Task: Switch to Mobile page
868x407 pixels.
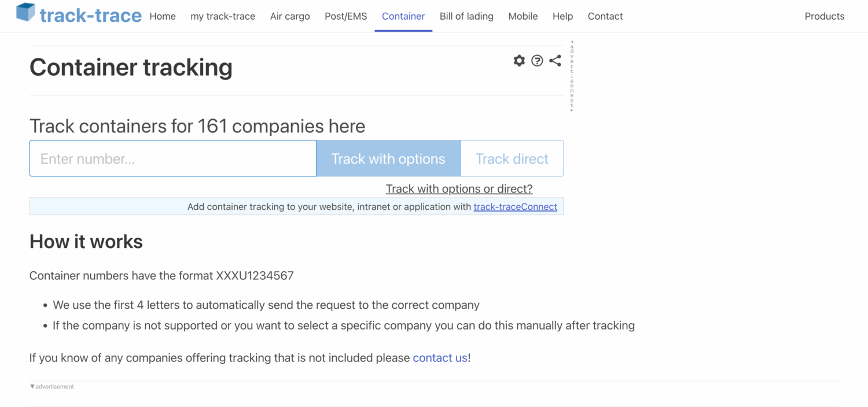Action: click(523, 16)
